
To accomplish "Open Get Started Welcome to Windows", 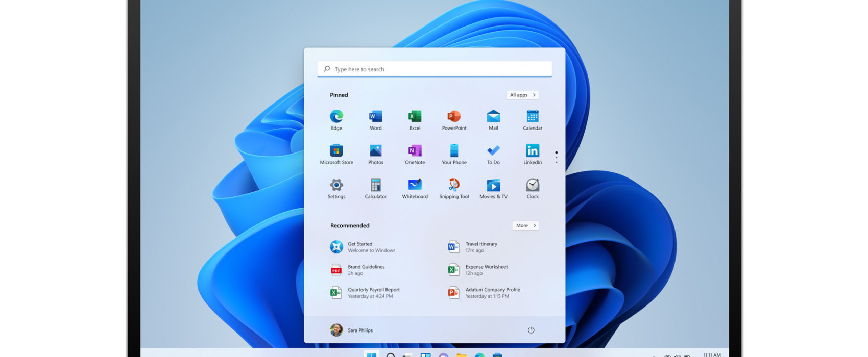I will point(363,247).
